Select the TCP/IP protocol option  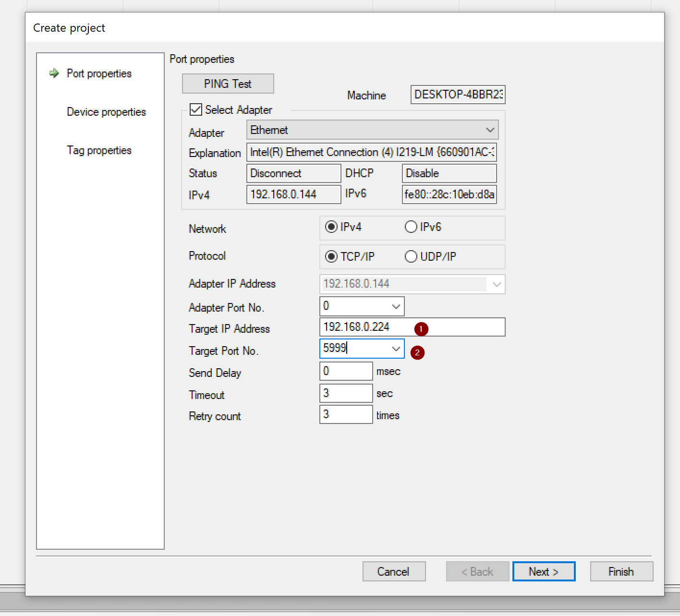tap(331, 257)
